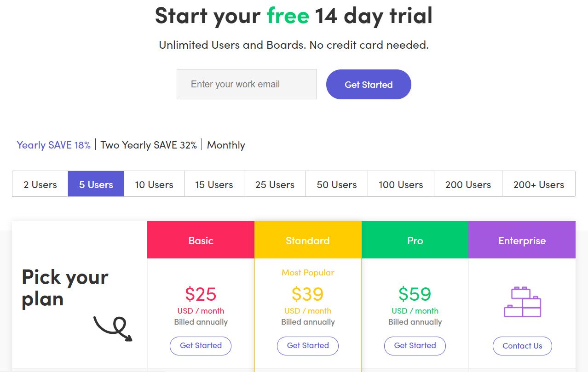Image resolution: width=588 pixels, height=372 pixels.
Task: Click Get Started under Basic plan
Action: pyautogui.click(x=201, y=346)
